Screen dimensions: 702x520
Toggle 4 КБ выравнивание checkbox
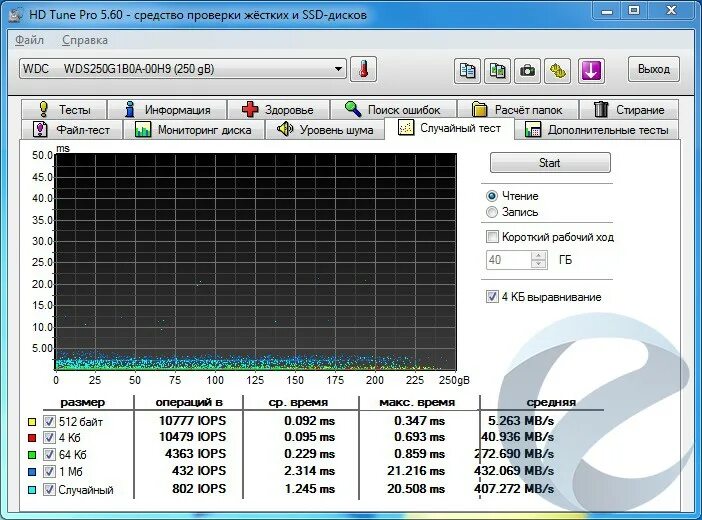tap(492, 297)
